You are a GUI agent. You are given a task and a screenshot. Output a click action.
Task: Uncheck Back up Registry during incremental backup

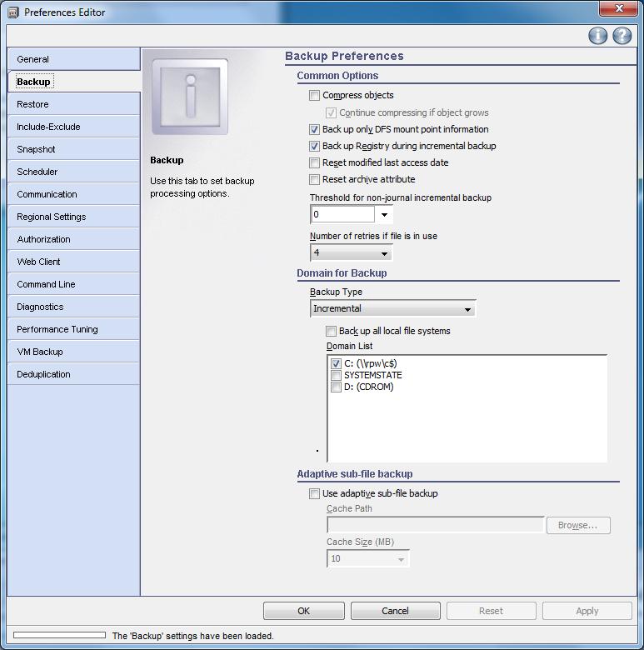pos(315,146)
